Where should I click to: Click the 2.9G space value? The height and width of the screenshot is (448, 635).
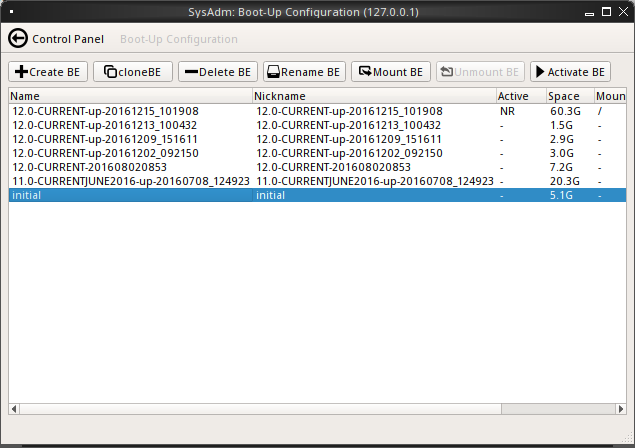(x=562, y=139)
